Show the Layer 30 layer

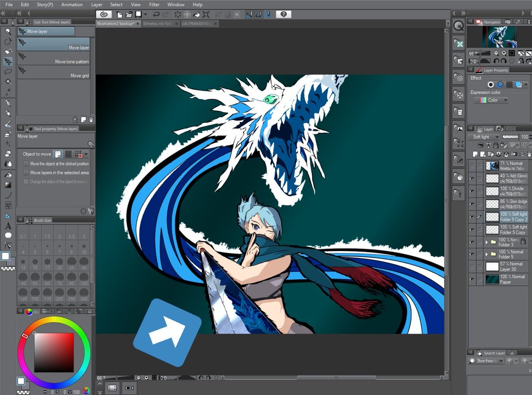coord(472,267)
